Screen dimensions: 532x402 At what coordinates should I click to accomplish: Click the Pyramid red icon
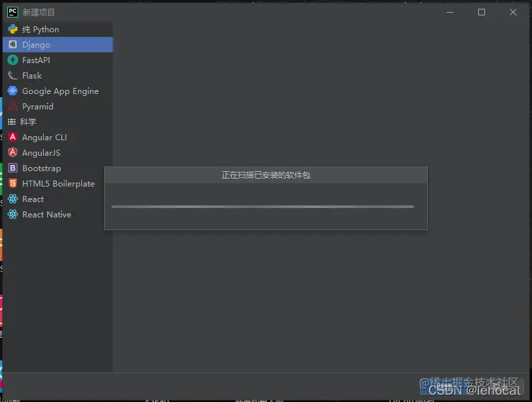point(13,106)
